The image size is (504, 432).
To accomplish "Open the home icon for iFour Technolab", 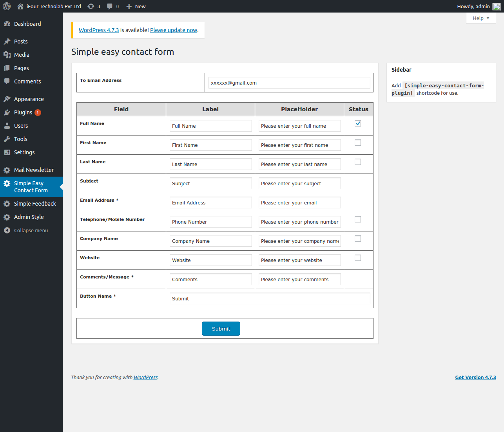I will [x=20, y=6].
